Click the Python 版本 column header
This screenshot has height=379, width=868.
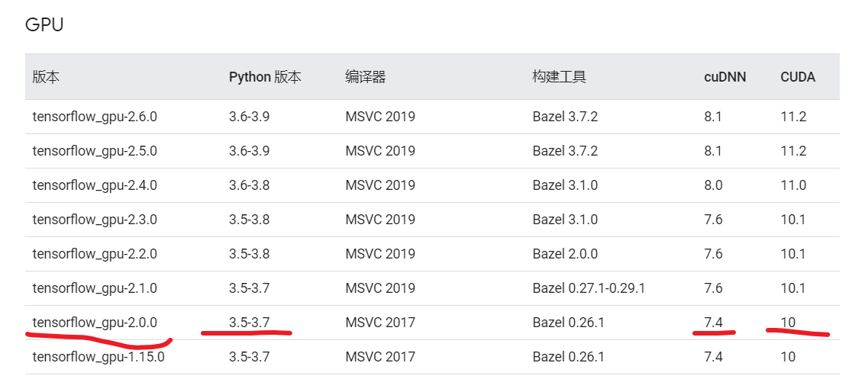click(x=265, y=77)
